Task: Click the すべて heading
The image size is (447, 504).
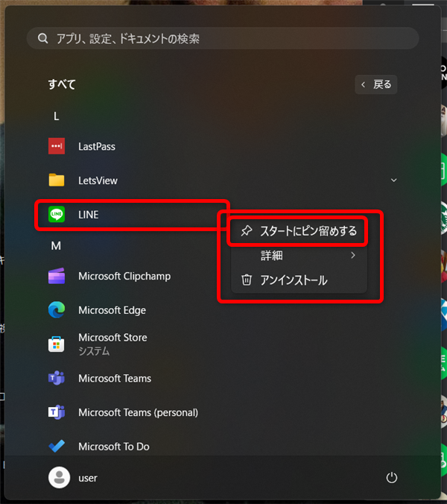Action: (62, 84)
